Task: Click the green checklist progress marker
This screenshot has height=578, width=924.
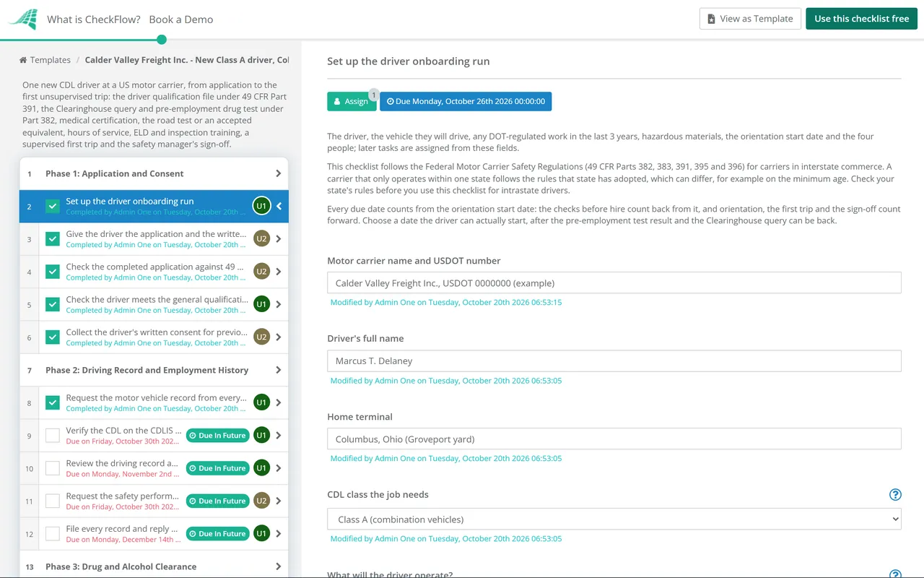Action: (162, 40)
